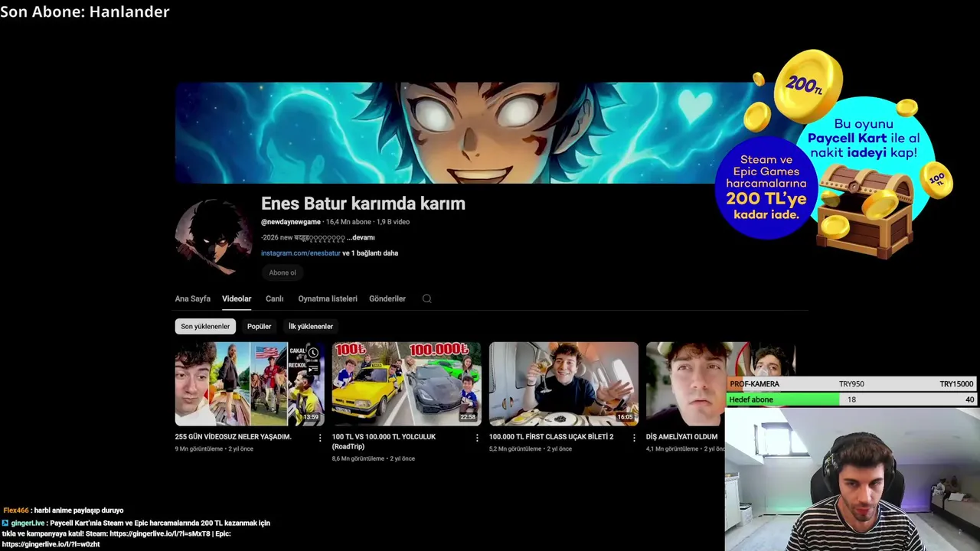
Task: Select the Videolar tab
Action: (x=237, y=298)
